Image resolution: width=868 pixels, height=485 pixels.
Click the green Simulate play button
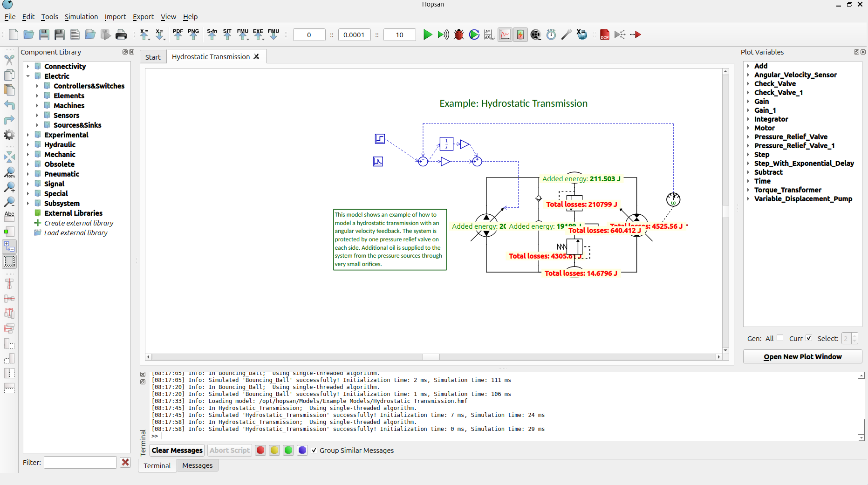427,34
